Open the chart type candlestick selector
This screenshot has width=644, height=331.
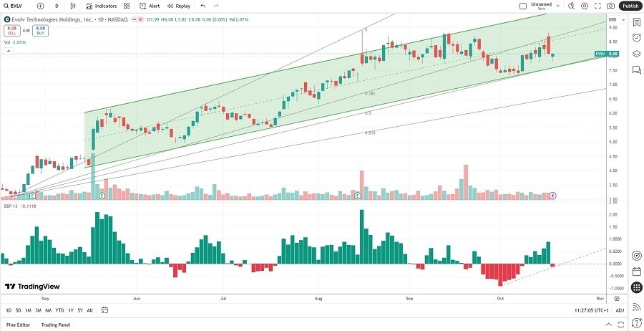coord(74,6)
